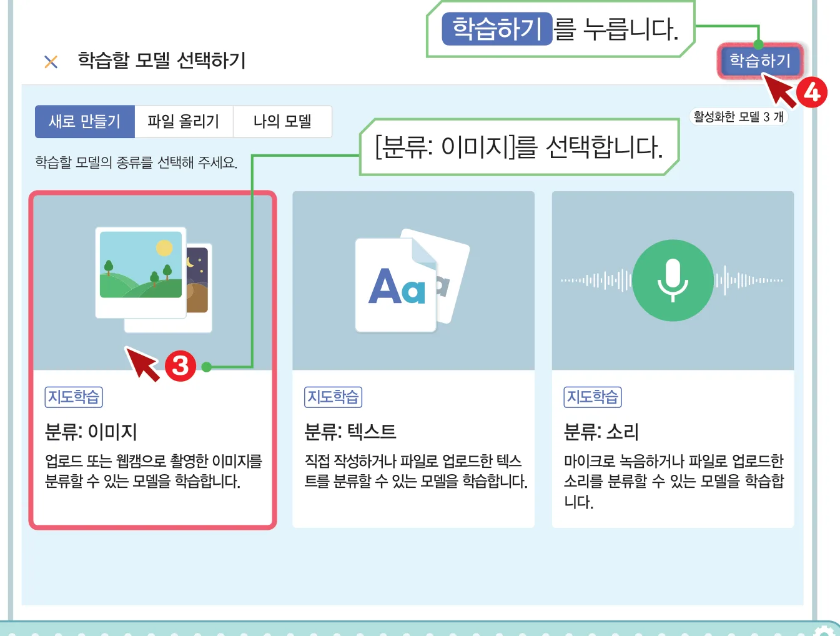Image resolution: width=840 pixels, height=636 pixels.
Task: Click the 지도학습 tag on text card
Action: [333, 397]
